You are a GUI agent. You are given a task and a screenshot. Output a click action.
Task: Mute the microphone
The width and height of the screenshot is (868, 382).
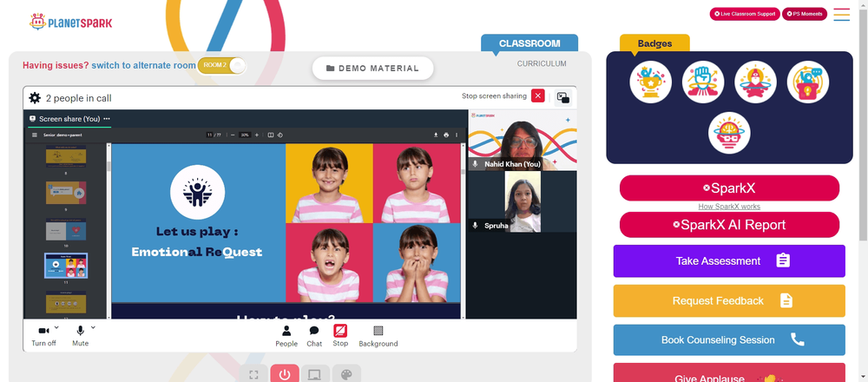coord(80,335)
